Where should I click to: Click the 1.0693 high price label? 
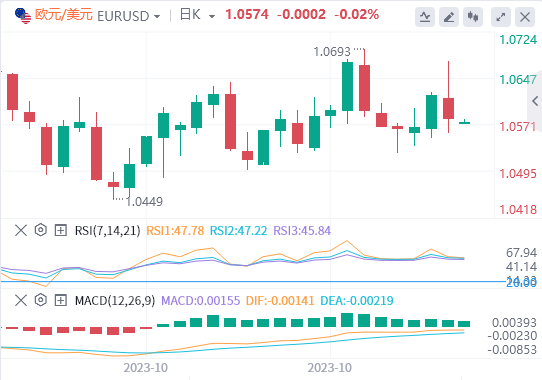[332, 52]
